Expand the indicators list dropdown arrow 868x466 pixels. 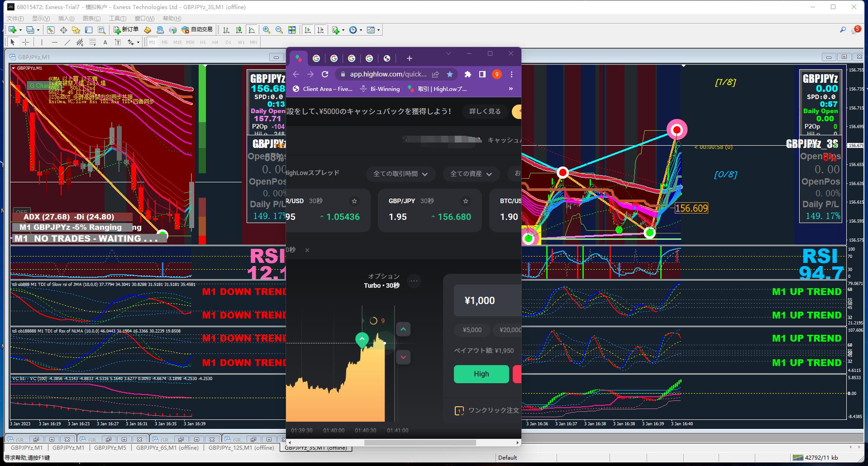point(343,30)
